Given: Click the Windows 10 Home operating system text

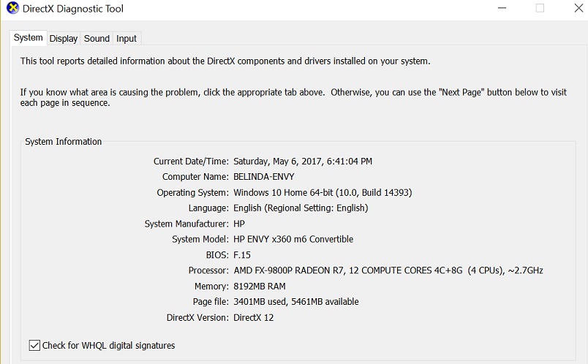Looking at the screenshot, I should [x=323, y=193].
